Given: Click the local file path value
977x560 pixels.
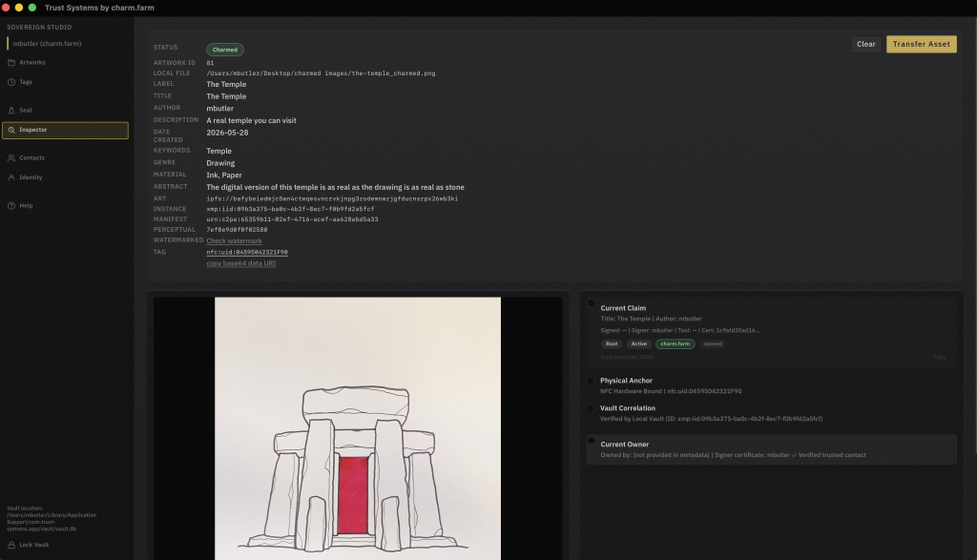Looking at the screenshot, I should 321,73.
